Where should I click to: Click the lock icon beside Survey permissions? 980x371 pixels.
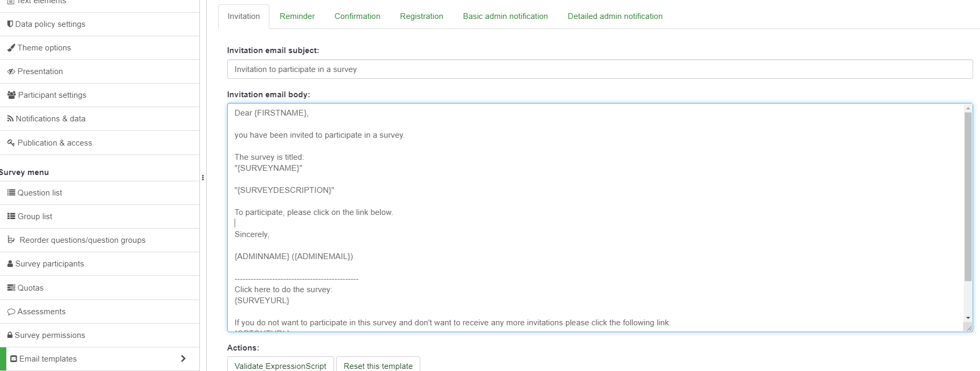click(10, 335)
